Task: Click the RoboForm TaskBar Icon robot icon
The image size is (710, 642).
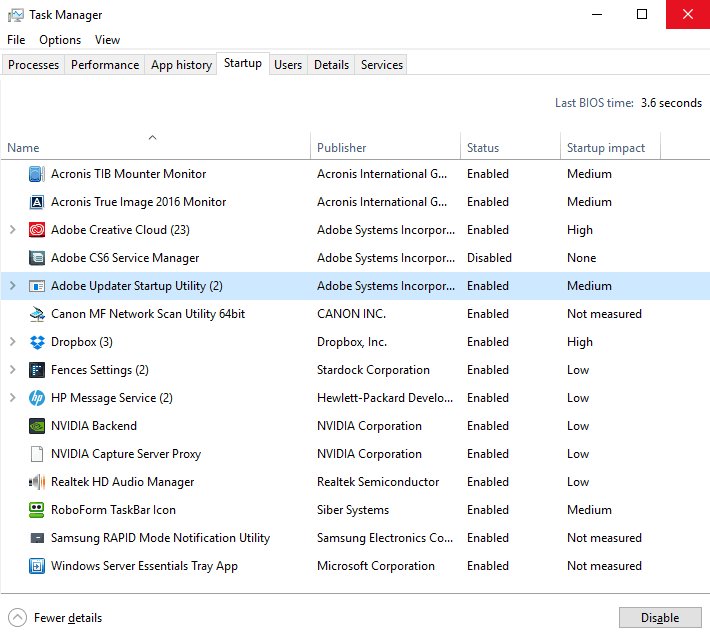Action: coord(37,510)
